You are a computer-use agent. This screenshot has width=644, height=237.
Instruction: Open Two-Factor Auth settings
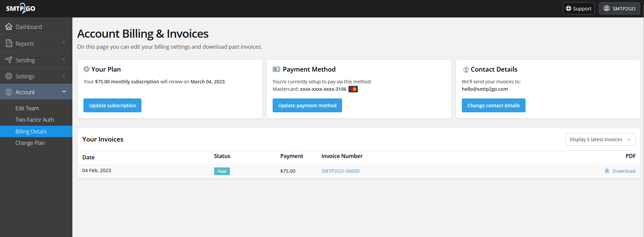tap(35, 120)
